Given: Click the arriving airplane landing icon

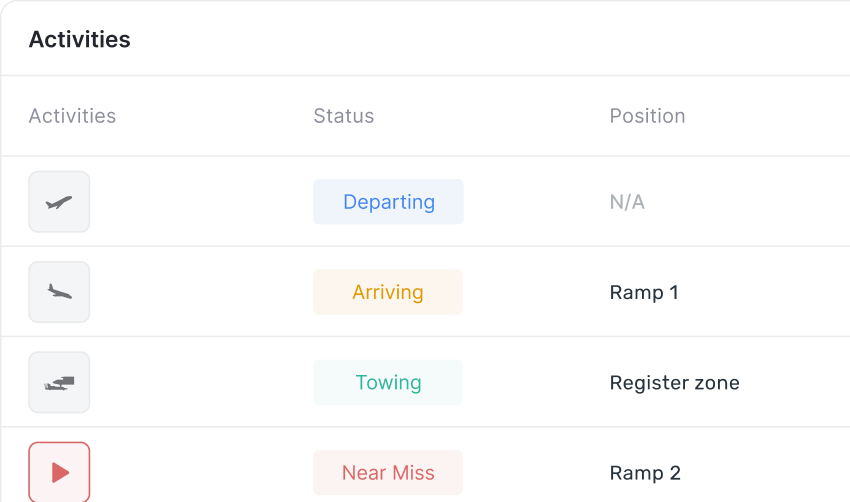Looking at the screenshot, I should point(59,292).
